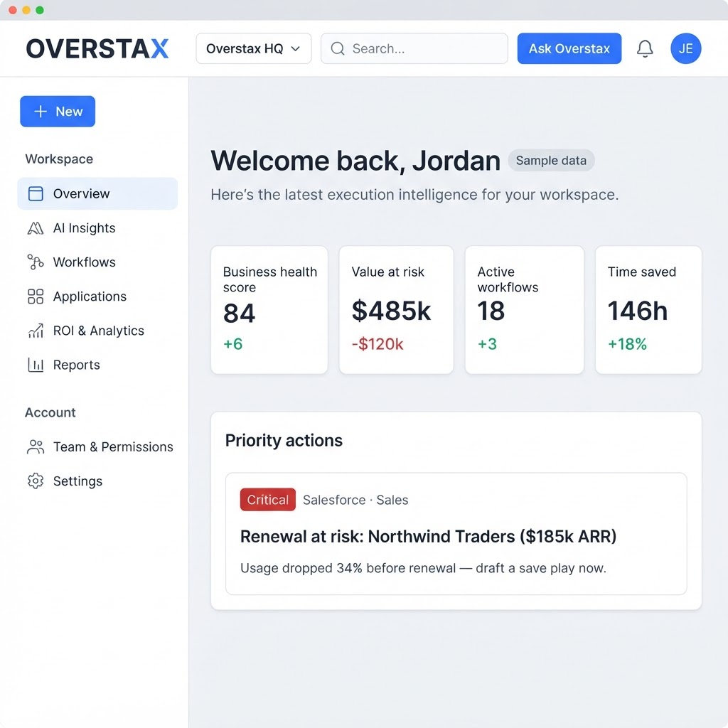Open Team & Permissions

(x=97, y=446)
